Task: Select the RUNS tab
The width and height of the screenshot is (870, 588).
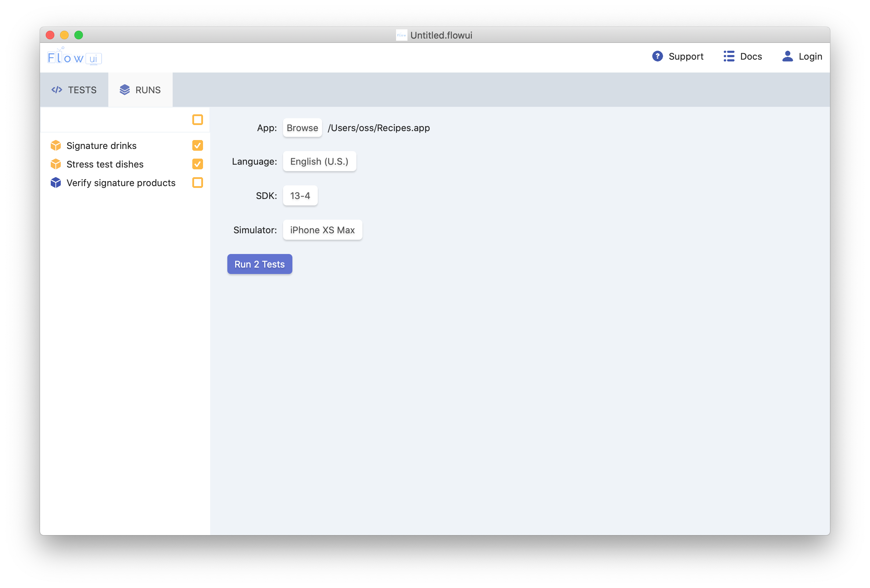Action: (x=140, y=90)
